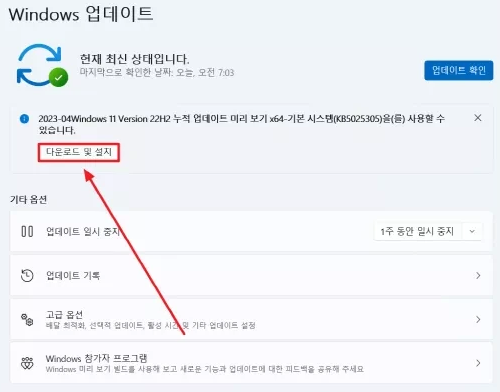Dismiss the KB5025305 update notice with X
Image resolution: width=500 pixels, height=392 pixels.
click(478, 118)
